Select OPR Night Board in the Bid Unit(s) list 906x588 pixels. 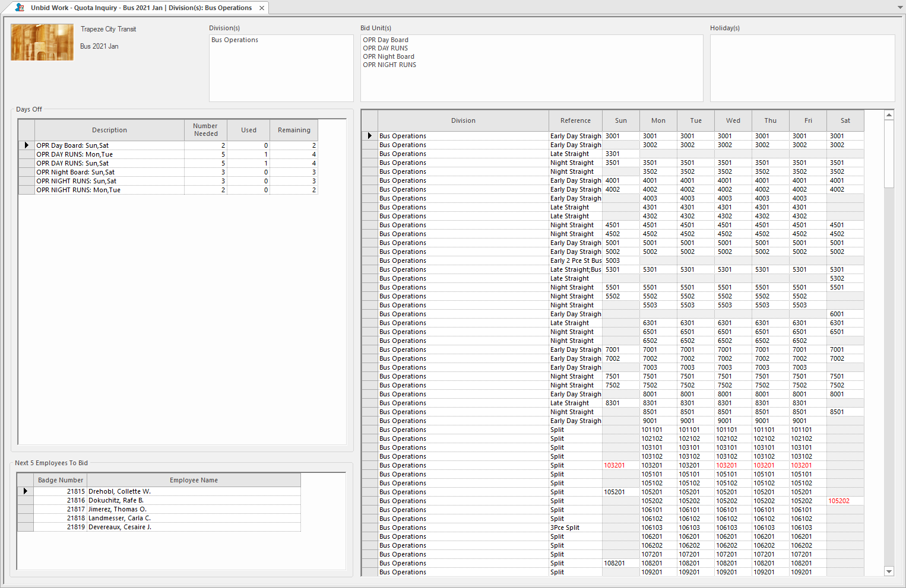click(x=388, y=56)
